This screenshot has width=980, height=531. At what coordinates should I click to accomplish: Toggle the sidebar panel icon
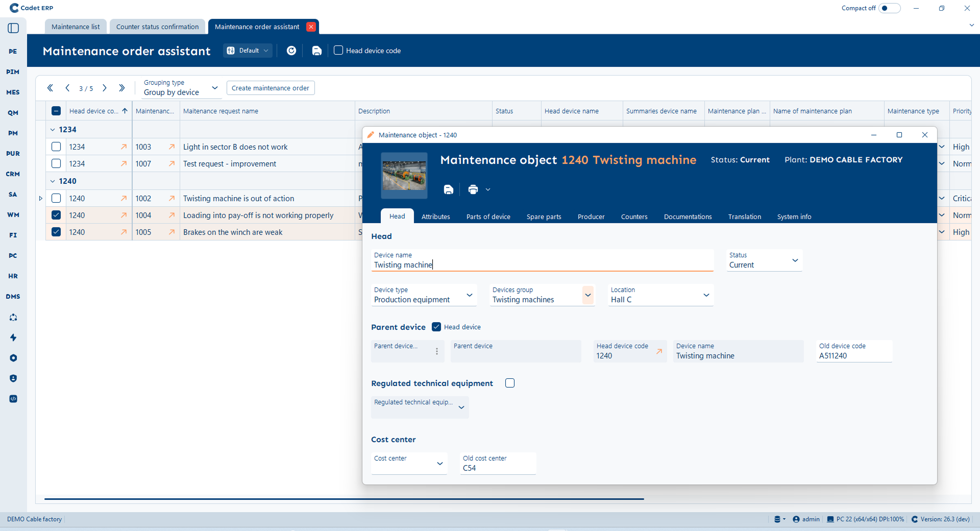click(x=13, y=28)
